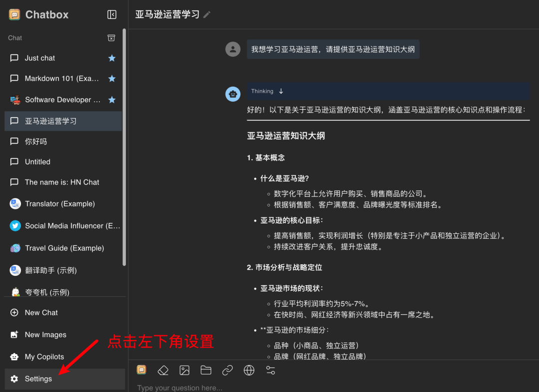Click the line 持续改进客户关系,提升忠诚度。
This screenshot has width=539, height=392.
328,247
